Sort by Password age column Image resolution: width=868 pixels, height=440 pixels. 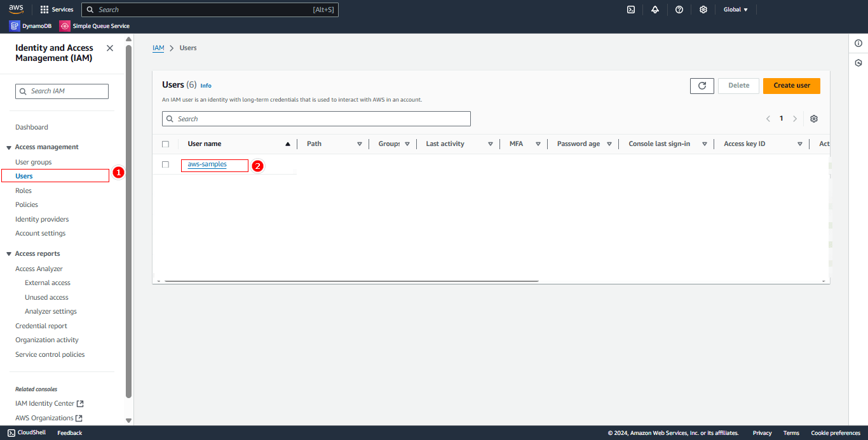coord(609,144)
